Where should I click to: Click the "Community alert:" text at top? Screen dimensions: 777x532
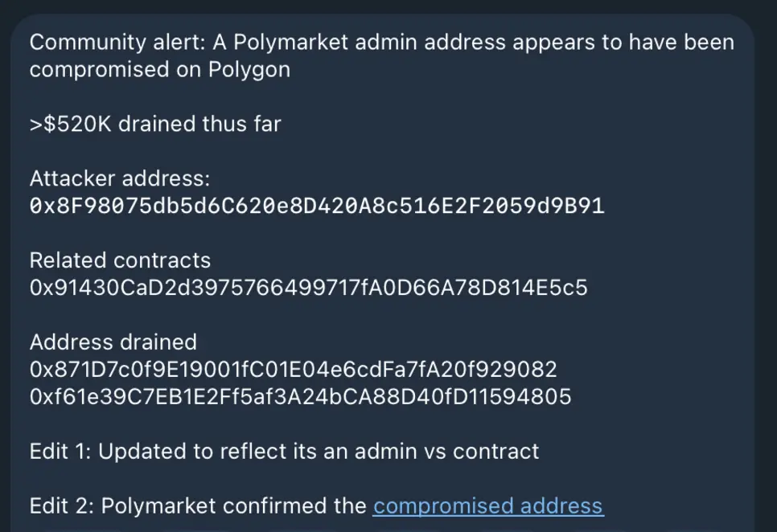117,43
